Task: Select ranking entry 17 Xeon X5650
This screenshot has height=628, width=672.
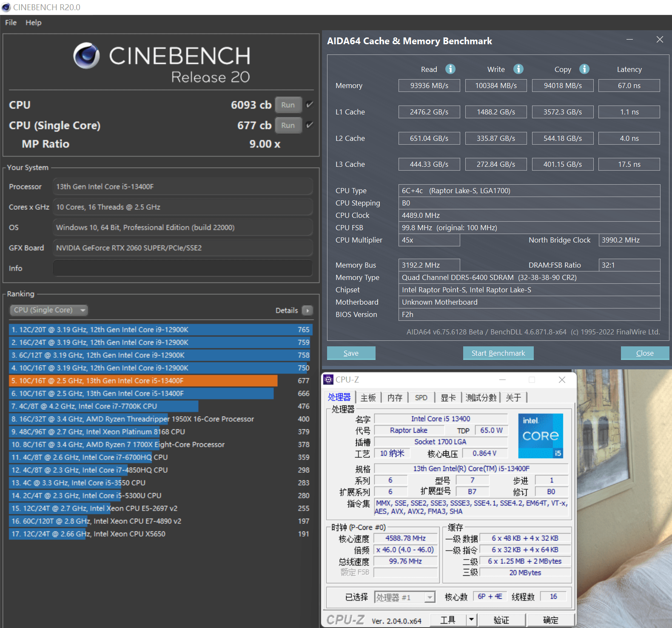Action: point(161,534)
